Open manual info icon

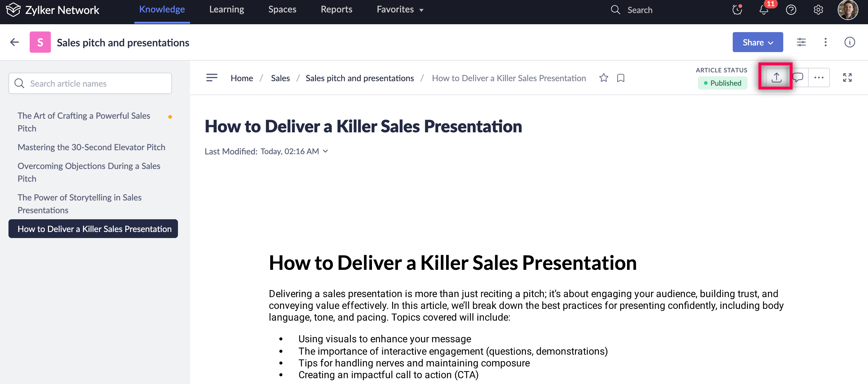(850, 42)
